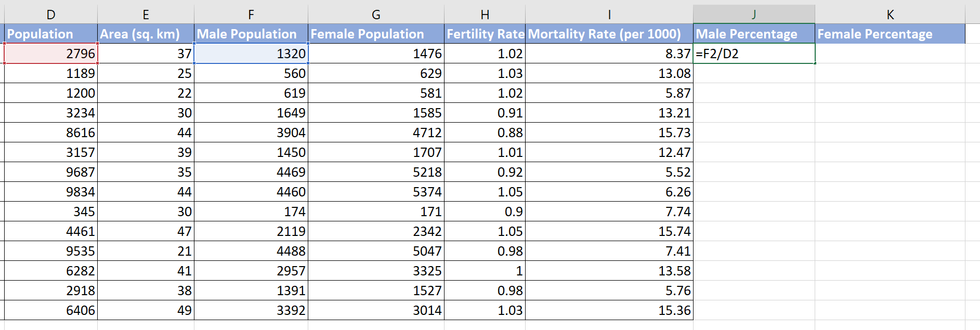Click the empty Female Percentage cell beside the formula
Screen dimensions: 980x330
pyautogui.click(x=890, y=54)
